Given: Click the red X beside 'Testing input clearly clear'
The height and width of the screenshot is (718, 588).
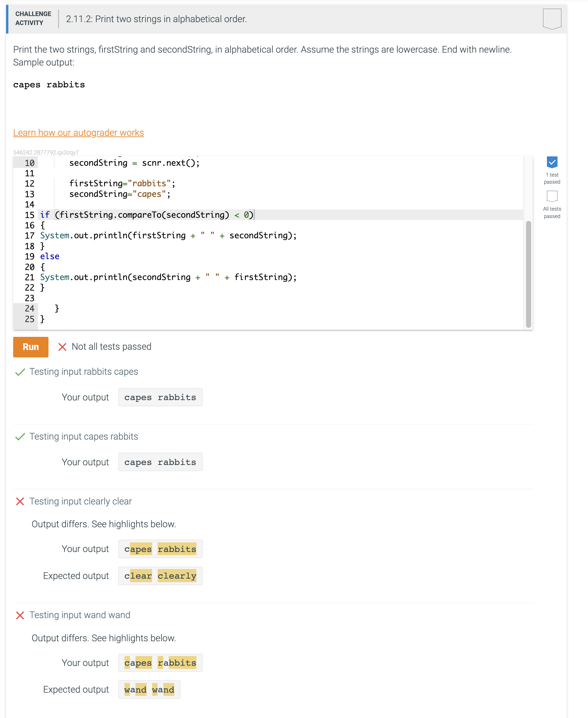Looking at the screenshot, I should (x=20, y=502).
